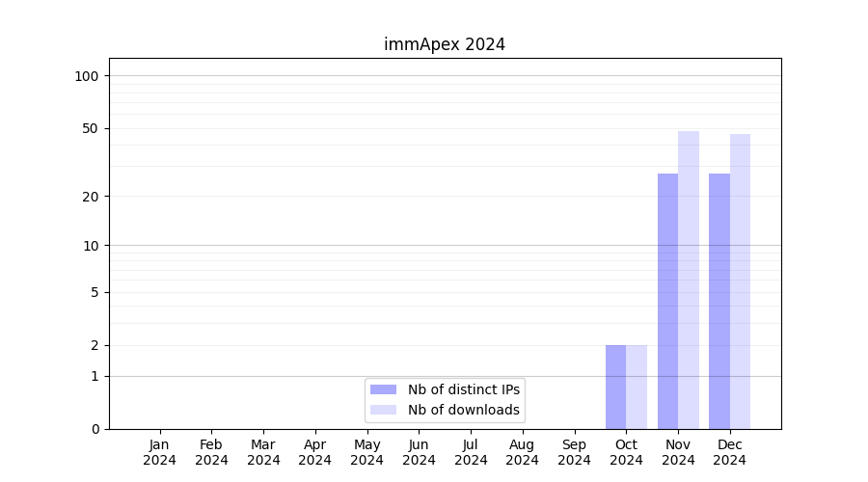Click the 0 tick label on y-axis
Screen dimensions: 868x482
[x=95, y=429]
